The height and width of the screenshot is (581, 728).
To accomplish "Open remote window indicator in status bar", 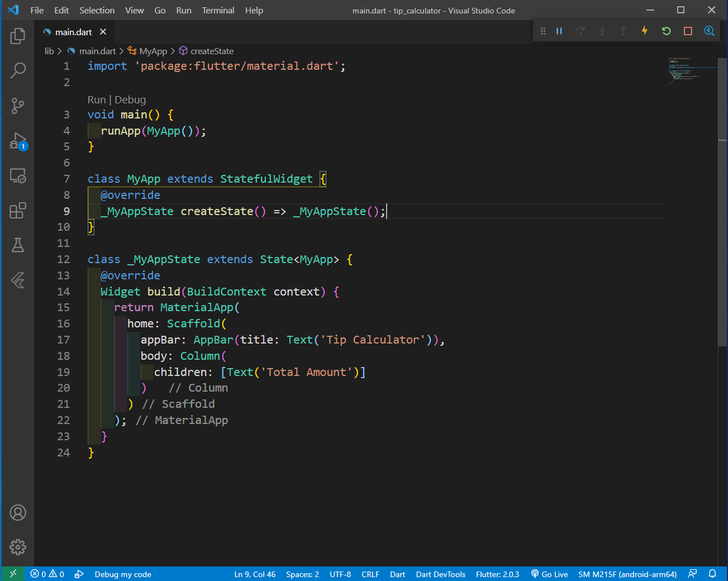I will 13,574.
